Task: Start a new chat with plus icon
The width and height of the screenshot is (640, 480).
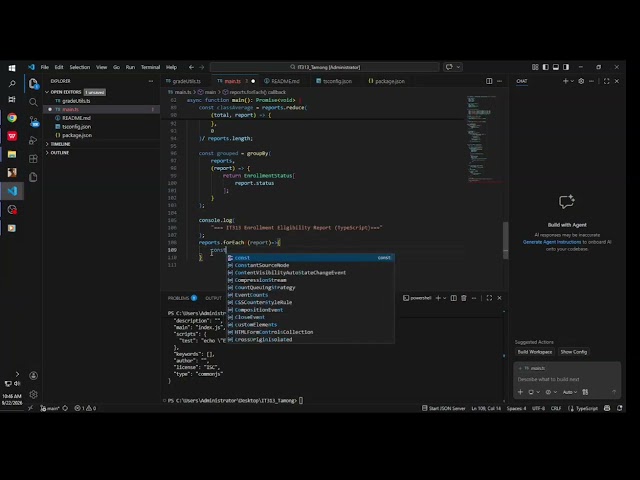Action: 565,81
